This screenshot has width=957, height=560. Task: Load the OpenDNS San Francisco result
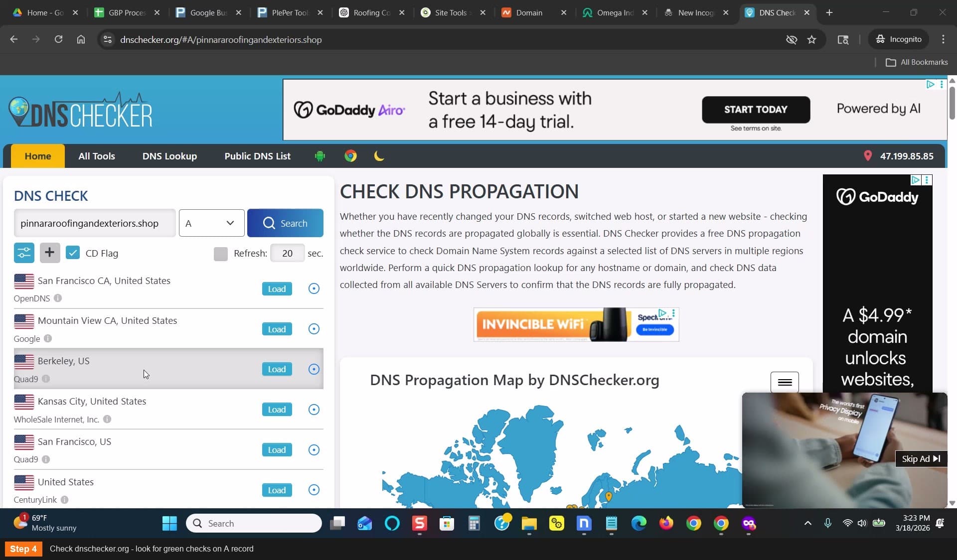click(277, 289)
